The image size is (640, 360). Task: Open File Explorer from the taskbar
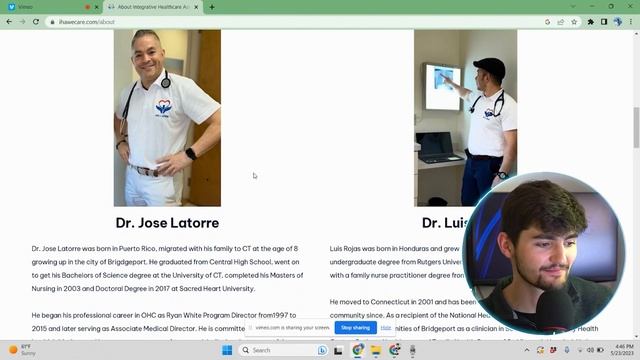376,350
